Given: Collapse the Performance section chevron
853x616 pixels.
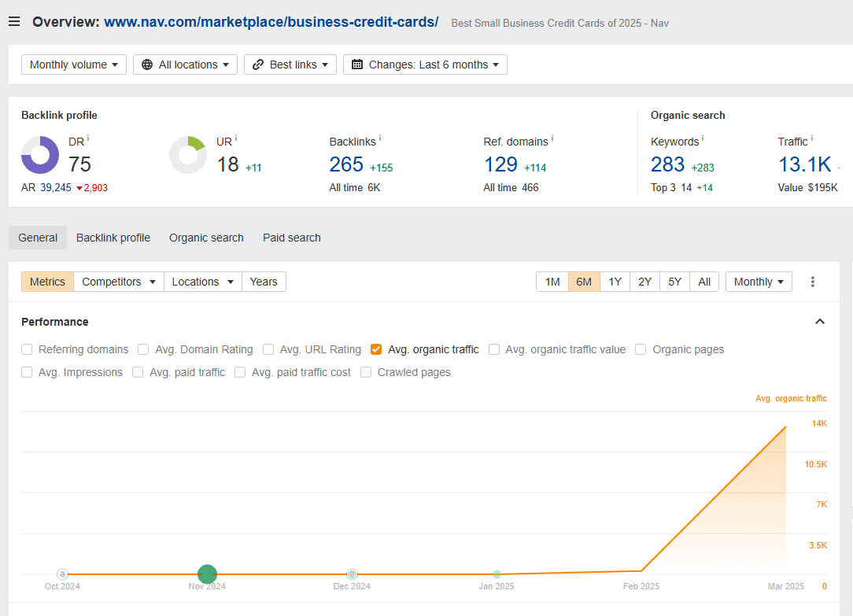Looking at the screenshot, I should point(820,322).
